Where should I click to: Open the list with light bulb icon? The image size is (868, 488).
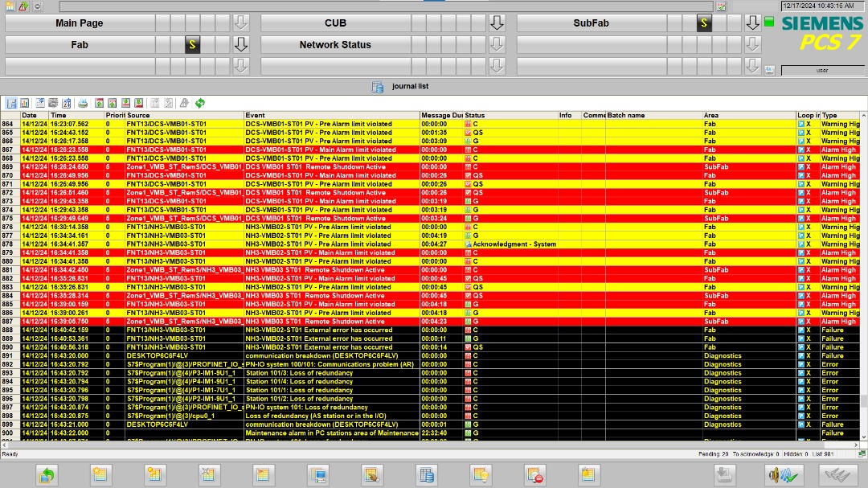pyautogui.click(x=481, y=474)
